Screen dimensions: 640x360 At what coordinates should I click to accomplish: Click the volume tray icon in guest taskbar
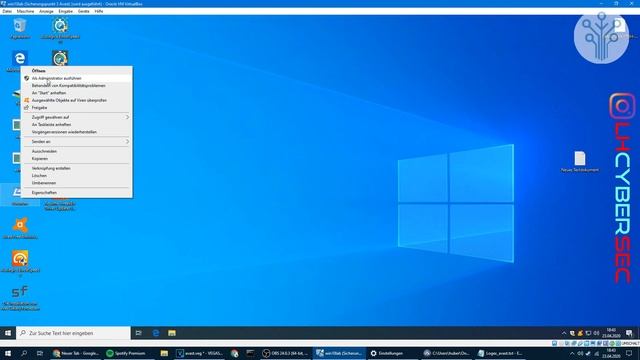[596, 333]
